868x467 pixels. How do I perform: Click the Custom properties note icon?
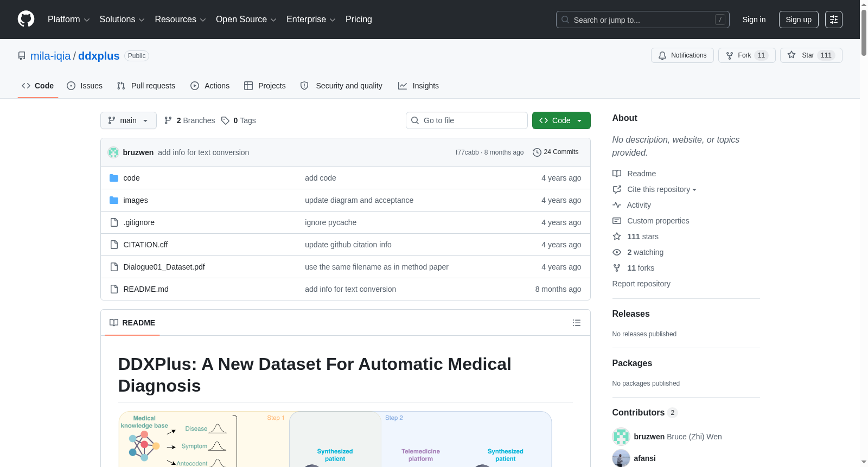[617, 221]
